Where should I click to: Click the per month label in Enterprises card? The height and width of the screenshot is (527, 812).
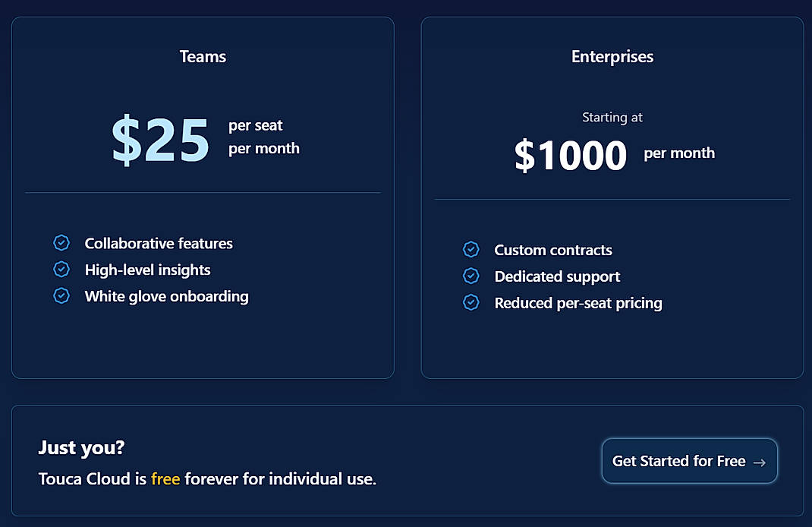(679, 153)
